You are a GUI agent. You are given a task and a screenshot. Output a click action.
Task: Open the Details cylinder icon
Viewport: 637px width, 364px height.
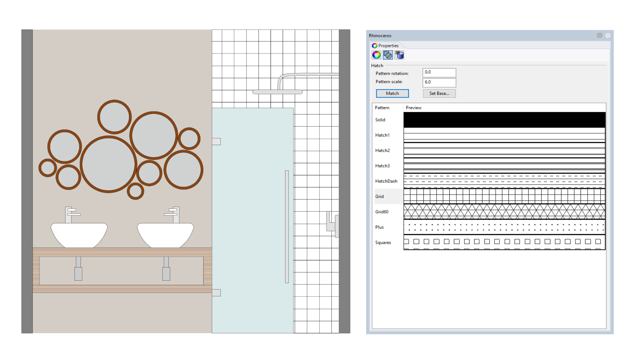tap(399, 55)
